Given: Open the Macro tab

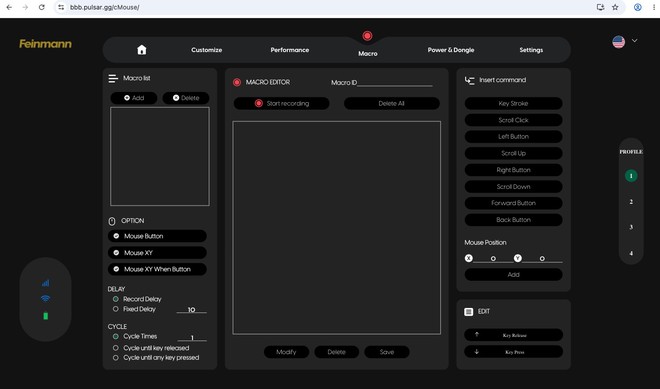Looking at the screenshot, I should pos(367,53).
